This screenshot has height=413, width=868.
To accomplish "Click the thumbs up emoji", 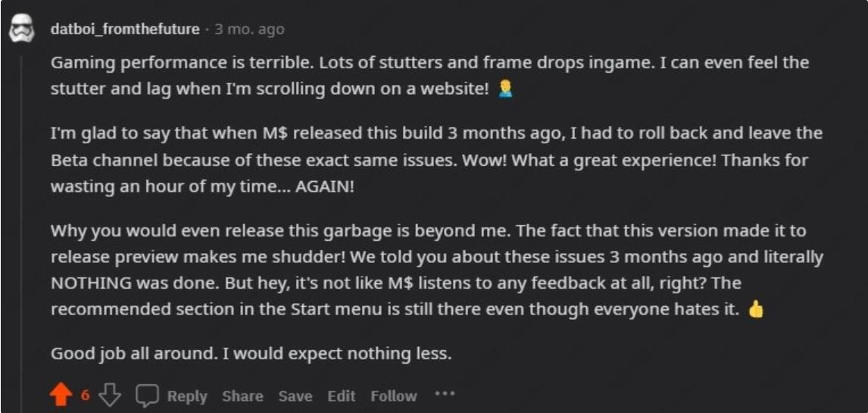I will 755,310.
